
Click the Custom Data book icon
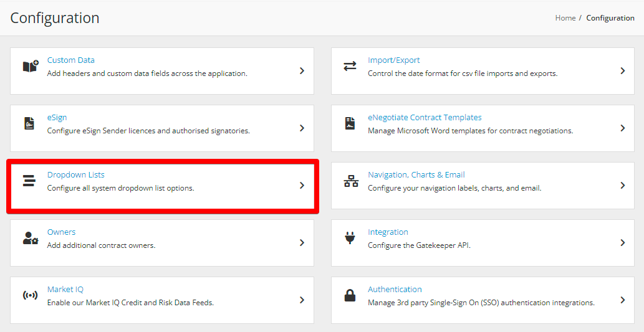31,67
